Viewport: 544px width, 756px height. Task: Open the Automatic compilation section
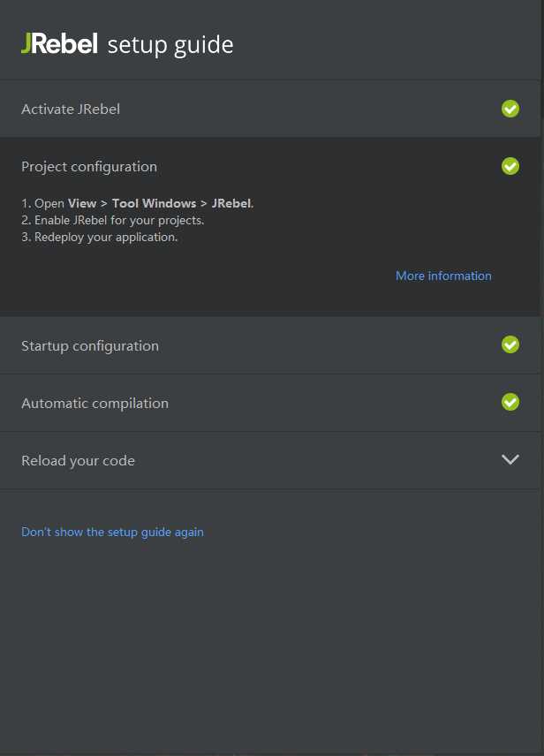[94, 404]
